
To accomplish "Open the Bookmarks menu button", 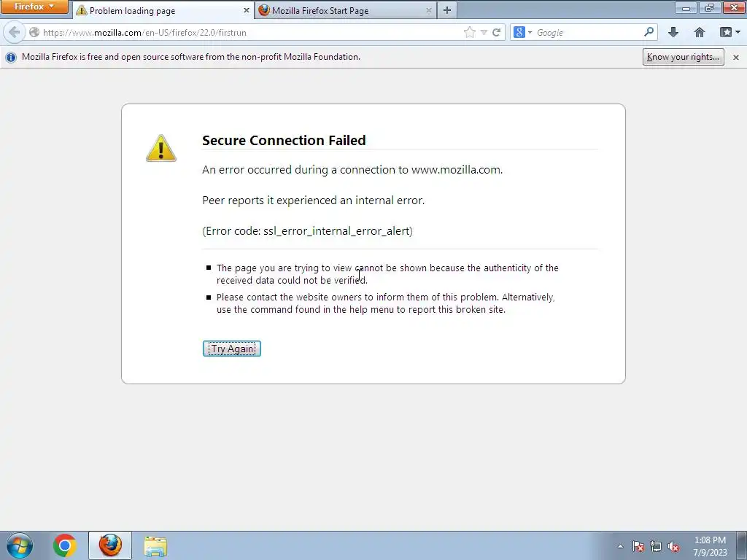I will tap(729, 32).
